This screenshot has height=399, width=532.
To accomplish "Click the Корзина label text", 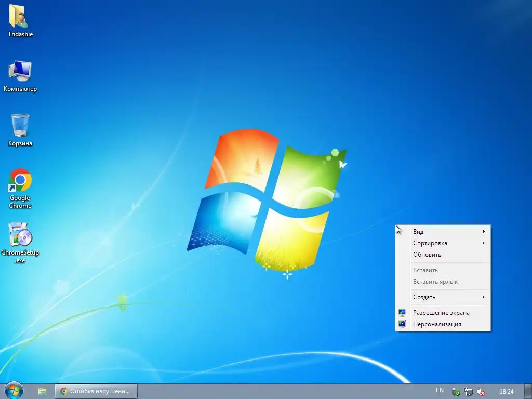I will 20,143.
